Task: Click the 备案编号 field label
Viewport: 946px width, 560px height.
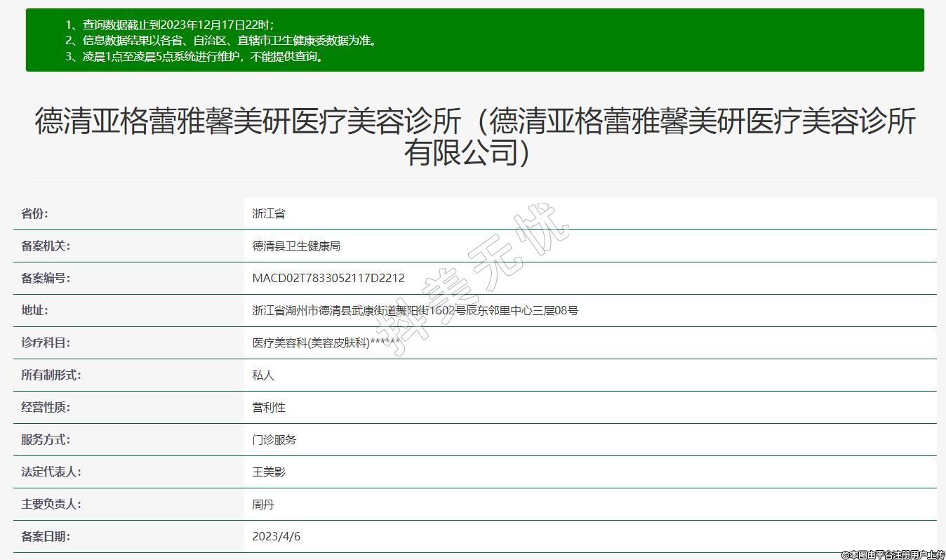Action: click(x=46, y=279)
